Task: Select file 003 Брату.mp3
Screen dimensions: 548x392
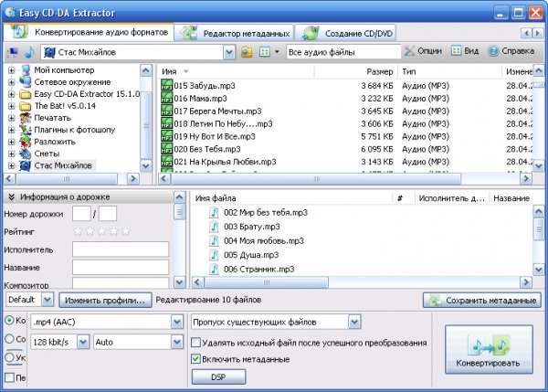Action: [252, 227]
